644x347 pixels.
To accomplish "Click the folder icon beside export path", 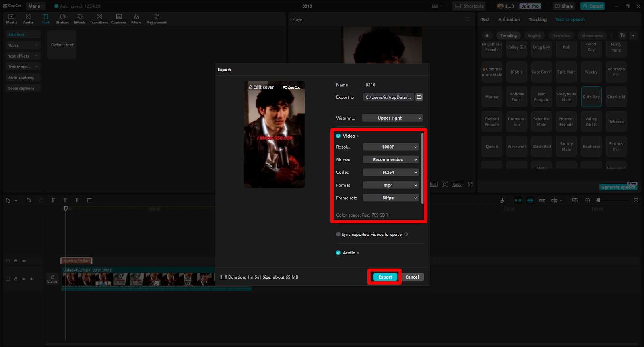I will click(419, 97).
